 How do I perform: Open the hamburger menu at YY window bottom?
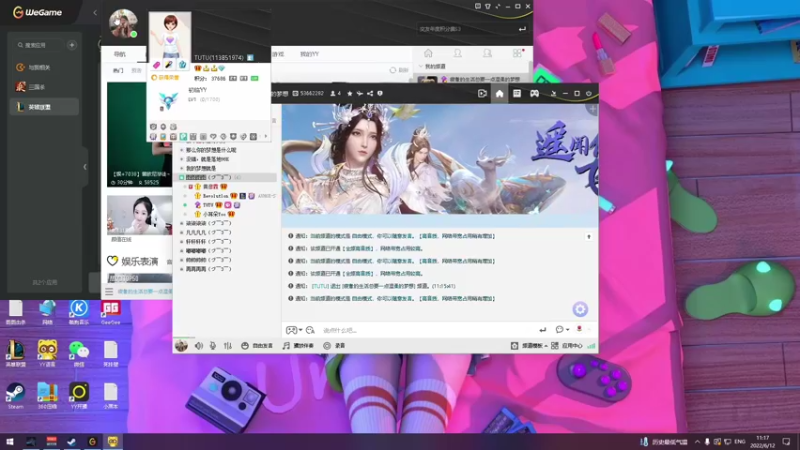tap(109, 291)
